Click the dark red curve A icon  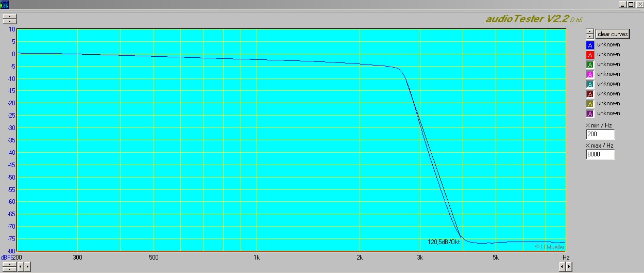click(590, 94)
